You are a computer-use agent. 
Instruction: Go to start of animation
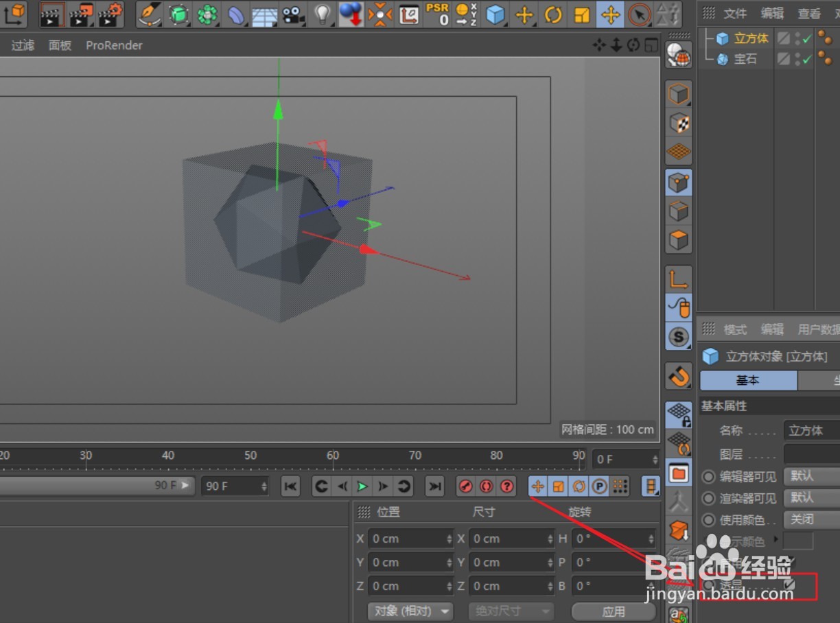click(291, 486)
